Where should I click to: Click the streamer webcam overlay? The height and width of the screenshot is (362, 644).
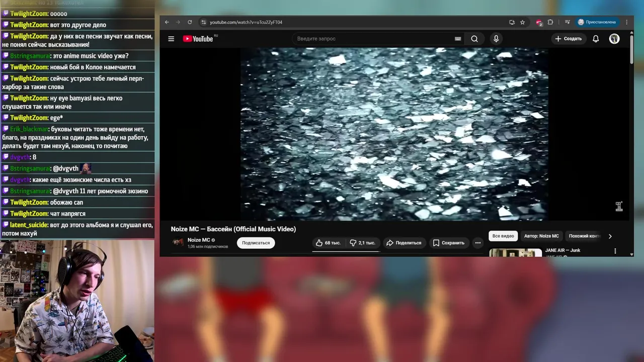[x=77, y=301]
